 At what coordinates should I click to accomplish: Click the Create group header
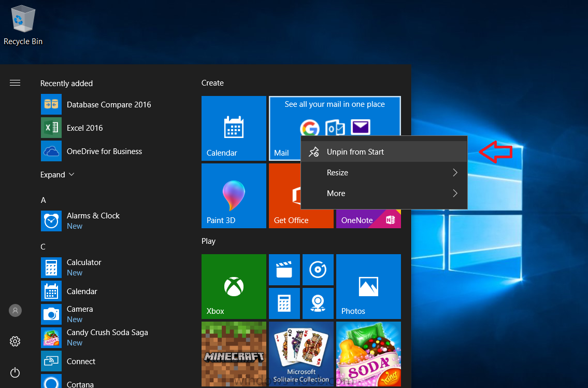tap(212, 83)
